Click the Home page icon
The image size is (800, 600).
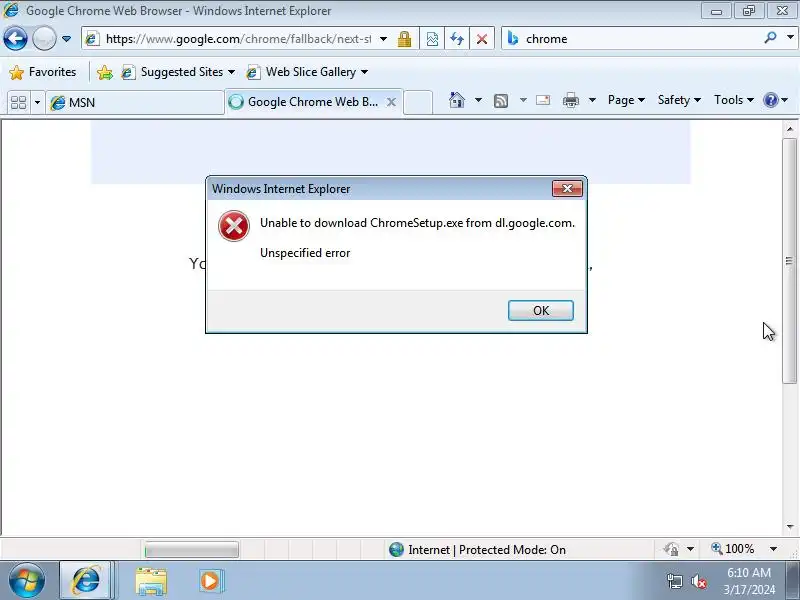click(x=457, y=100)
